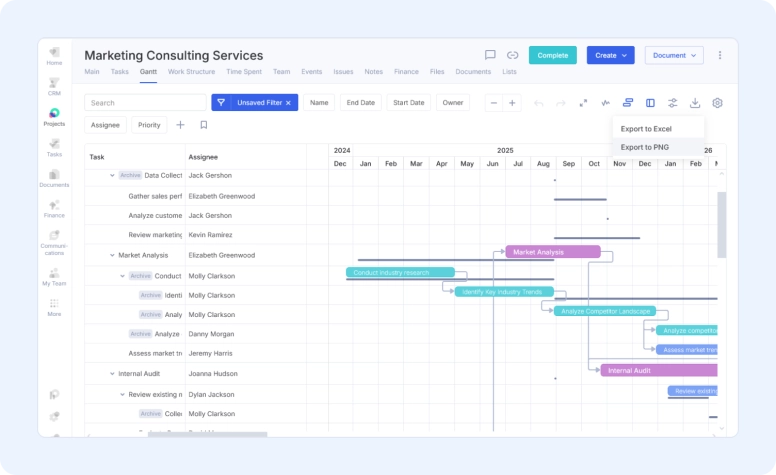Open More in the sidebar

coord(54,308)
